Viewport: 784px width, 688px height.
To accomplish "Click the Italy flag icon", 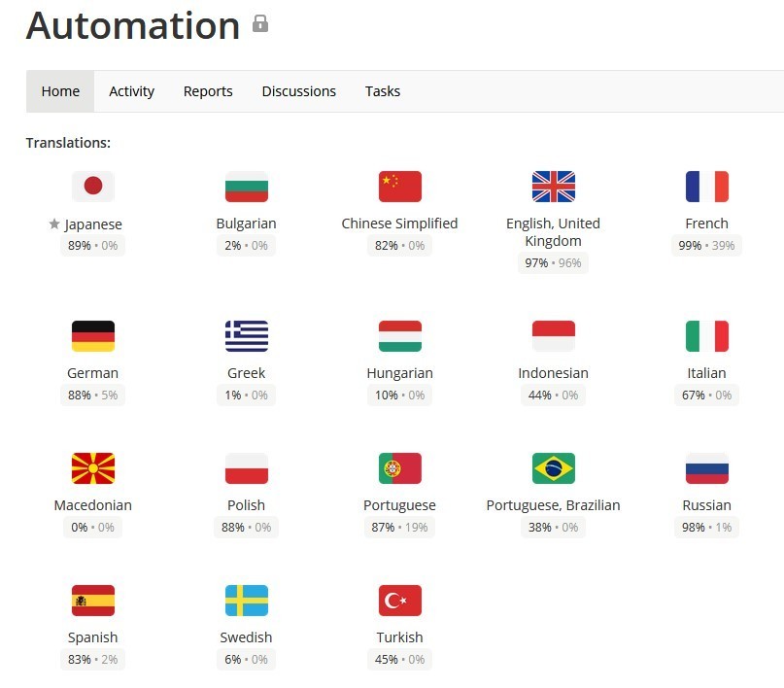I will tap(707, 336).
